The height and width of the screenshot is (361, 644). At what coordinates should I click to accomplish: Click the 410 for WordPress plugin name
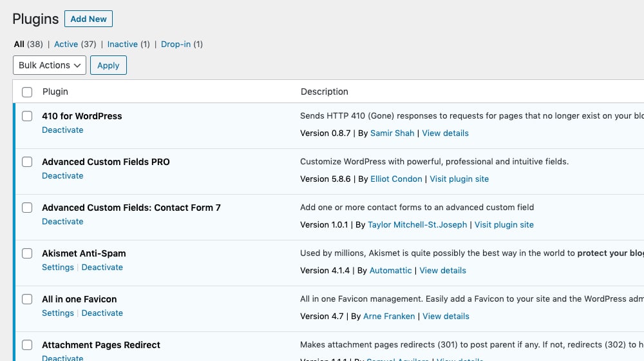tap(82, 116)
